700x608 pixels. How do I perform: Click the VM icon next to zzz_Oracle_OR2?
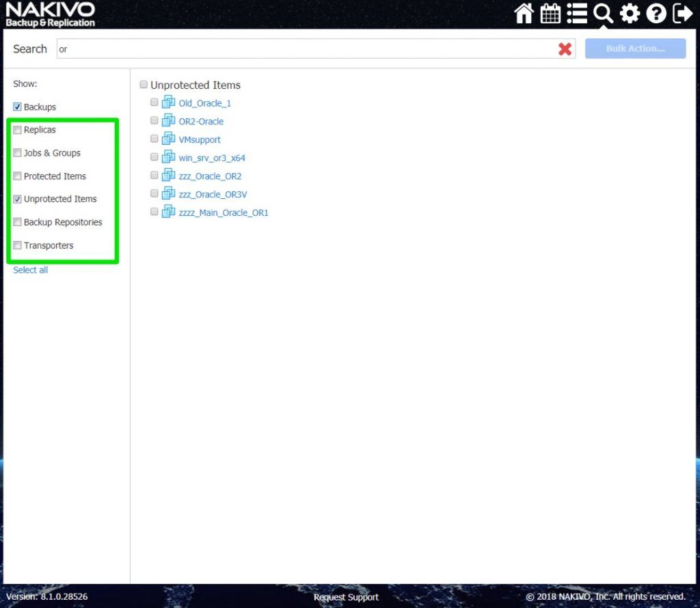(168, 176)
